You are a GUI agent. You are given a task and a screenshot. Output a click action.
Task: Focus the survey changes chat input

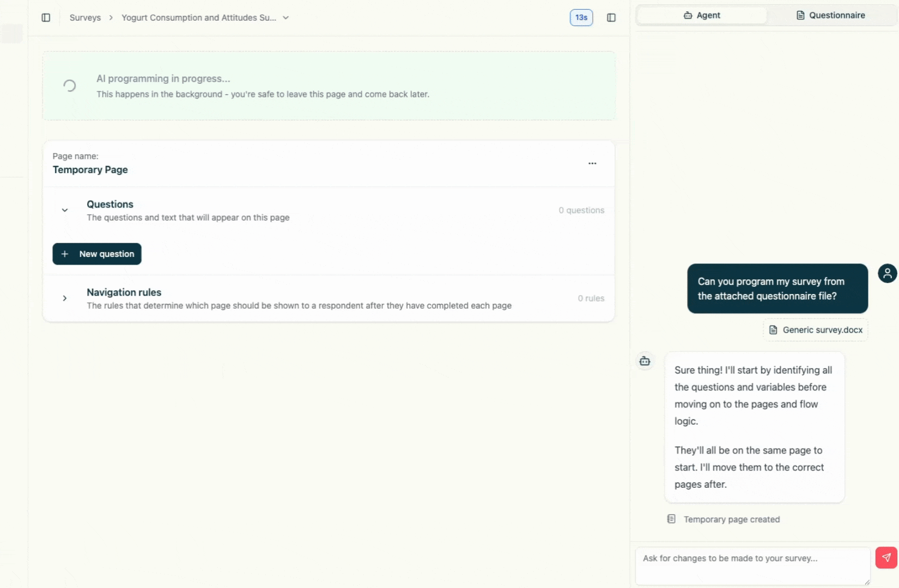(x=752, y=565)
